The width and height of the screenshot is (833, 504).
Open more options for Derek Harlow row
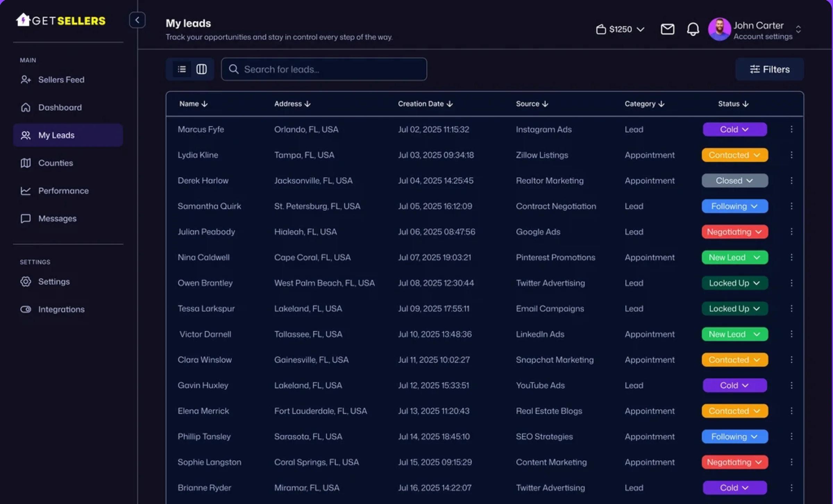coord(791,180)
